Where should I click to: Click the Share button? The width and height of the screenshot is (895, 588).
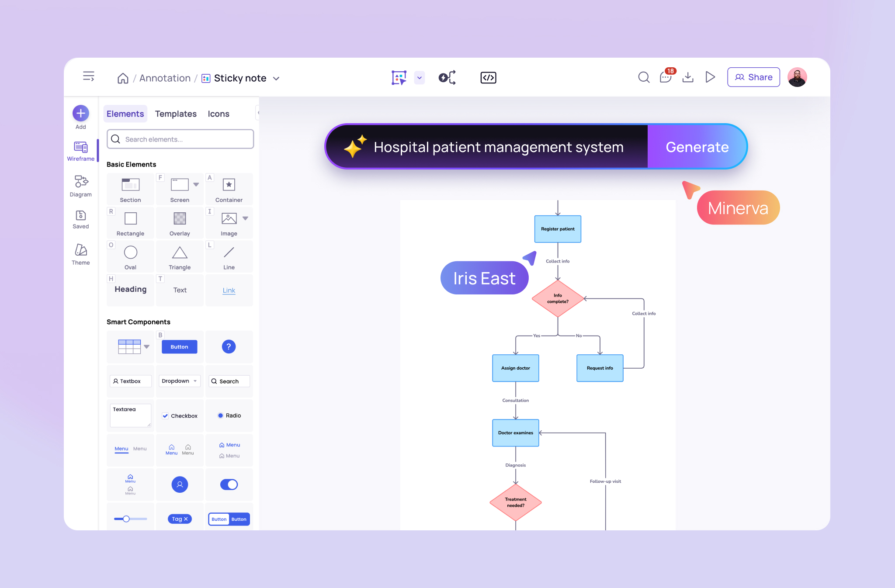point(753,77)
